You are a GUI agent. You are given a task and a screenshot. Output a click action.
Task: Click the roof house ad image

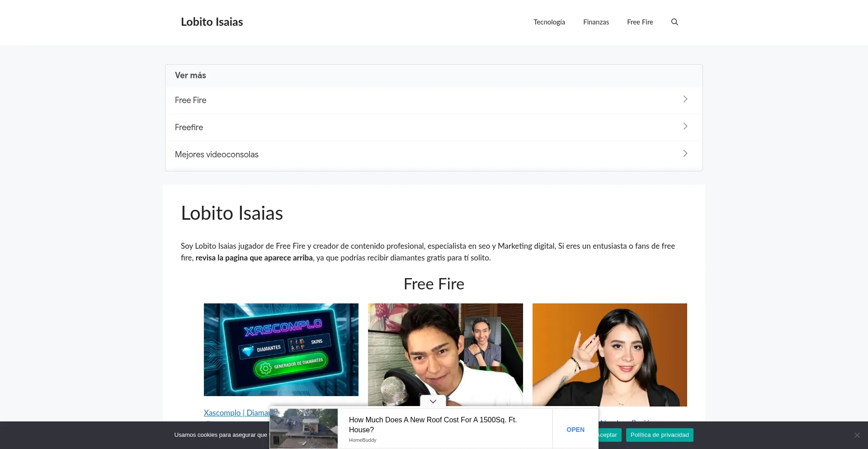pyautogui.click(x=304, y=429)
